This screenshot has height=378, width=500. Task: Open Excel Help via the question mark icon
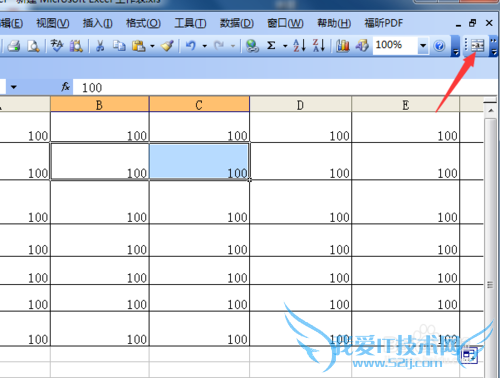(x=440, y=45)
